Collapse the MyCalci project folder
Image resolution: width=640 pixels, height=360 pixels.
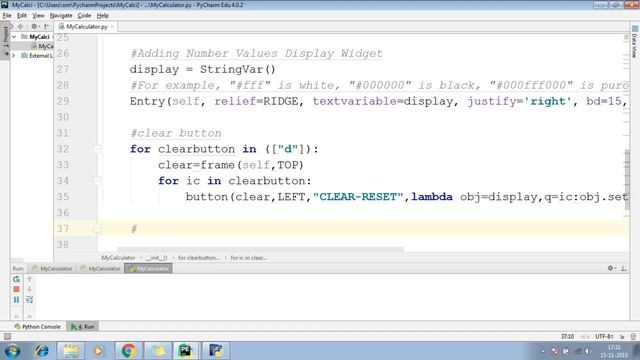point(14,37)
